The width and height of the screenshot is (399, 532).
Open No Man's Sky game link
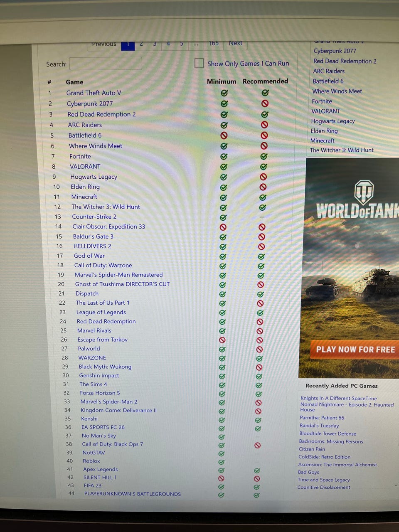click(99, 436)
